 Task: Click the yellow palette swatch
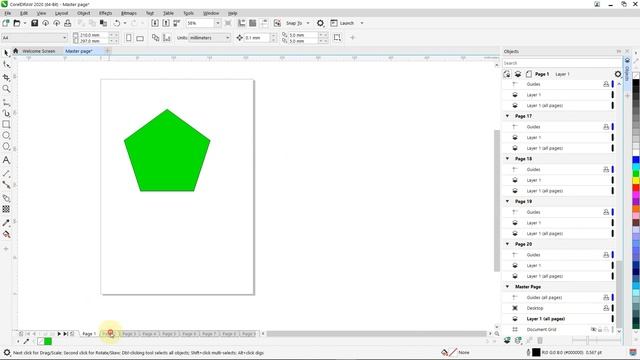(x=636, y=181)
